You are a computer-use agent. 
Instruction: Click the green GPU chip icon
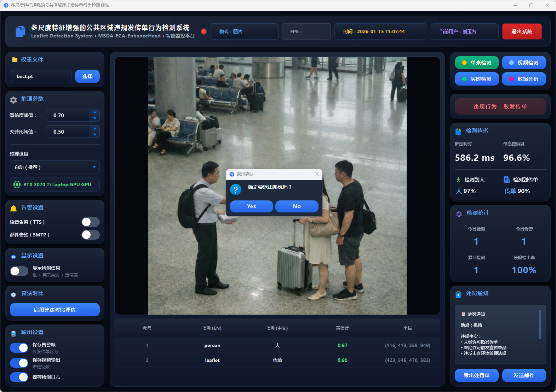coord(17,185)
